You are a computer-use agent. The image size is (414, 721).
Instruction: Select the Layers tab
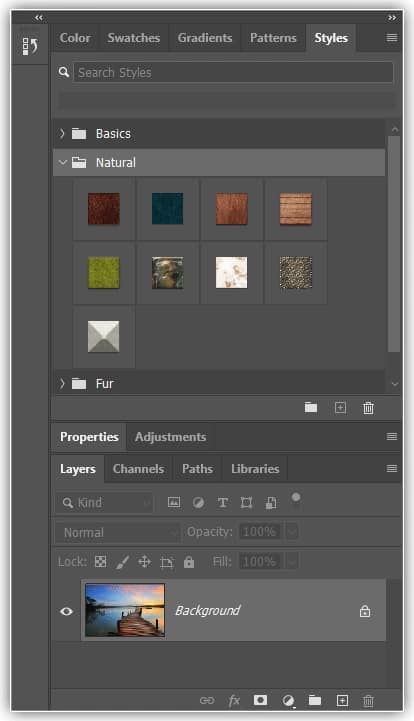[78, 469]
